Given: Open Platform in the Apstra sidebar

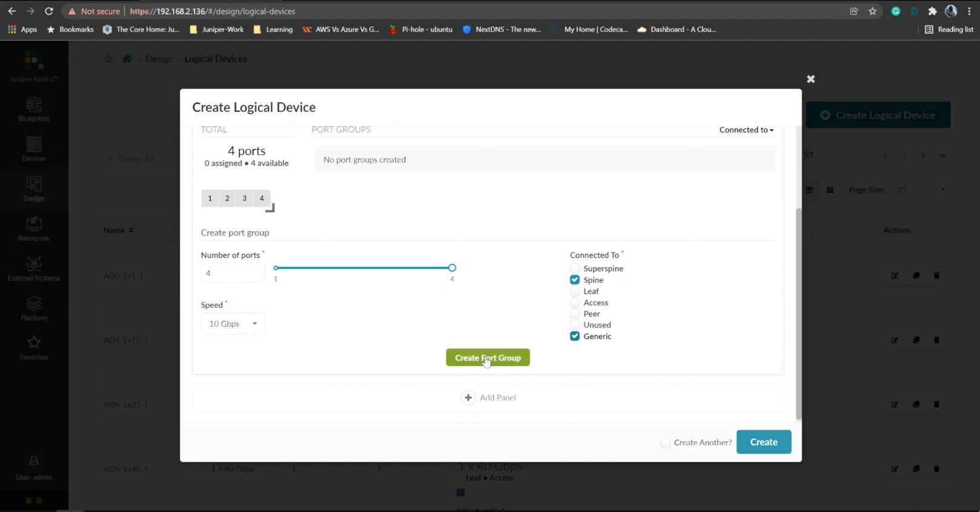Looking at the screenshot, I should coord(34,309).
